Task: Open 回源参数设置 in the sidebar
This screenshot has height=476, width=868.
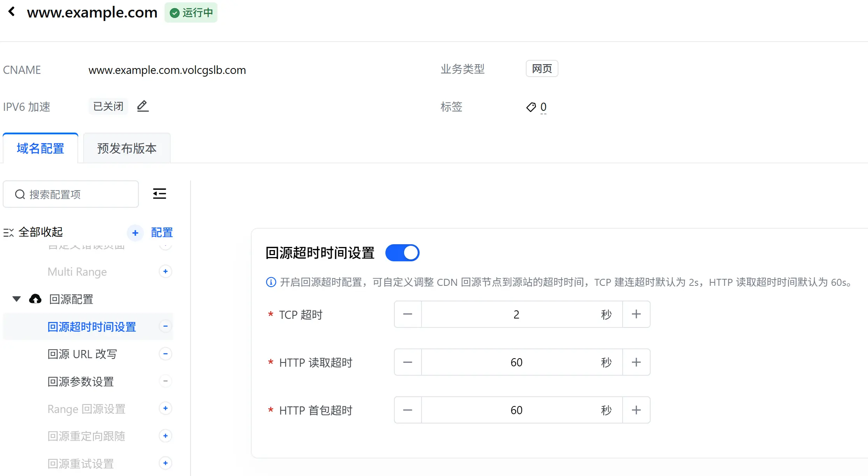Action: click(x=80, y=381)
